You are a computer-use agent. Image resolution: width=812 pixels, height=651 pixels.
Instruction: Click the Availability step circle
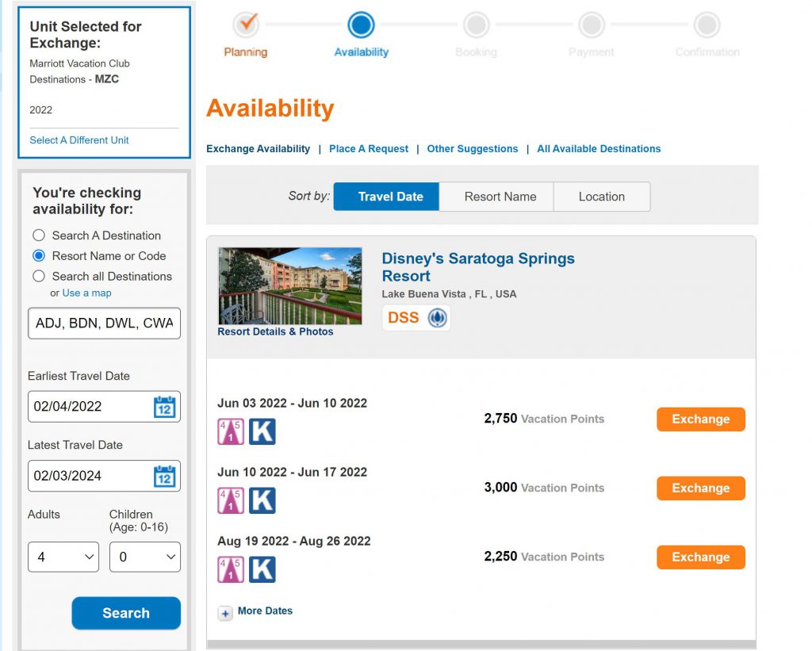(361, 25)
